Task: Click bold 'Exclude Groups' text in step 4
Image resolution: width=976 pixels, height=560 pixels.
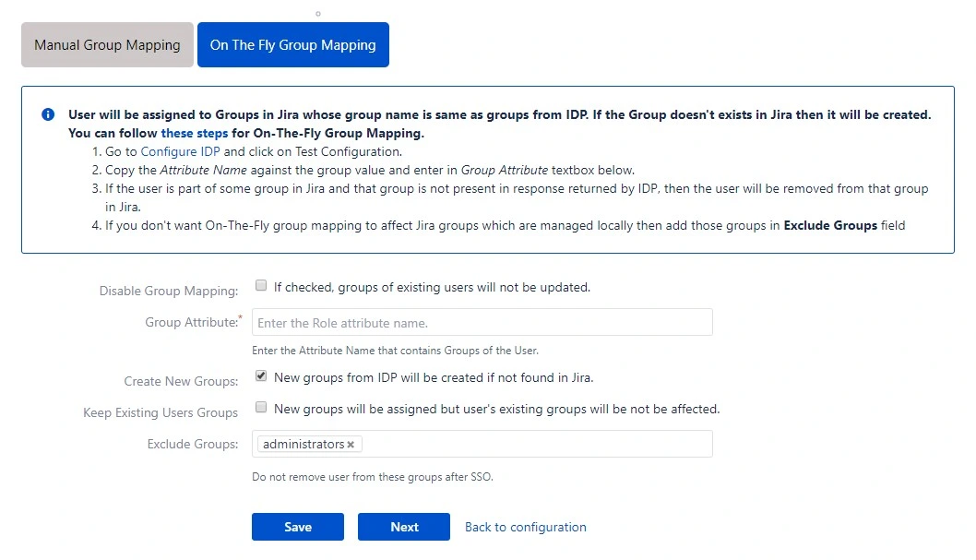Action: [x=830, y=225]
